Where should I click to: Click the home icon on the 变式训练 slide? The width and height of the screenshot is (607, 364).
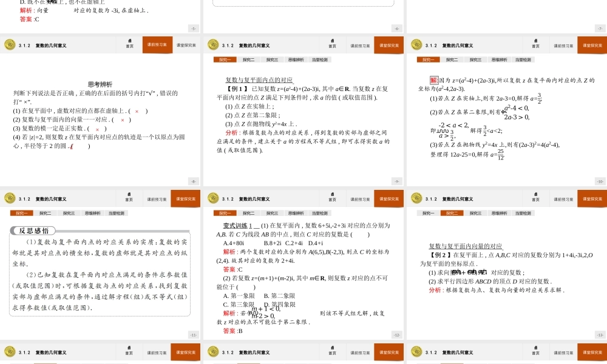tap(333, 198)
